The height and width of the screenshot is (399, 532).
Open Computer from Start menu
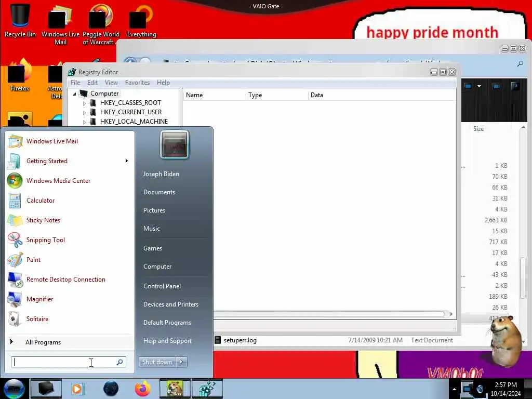[157, 267]
